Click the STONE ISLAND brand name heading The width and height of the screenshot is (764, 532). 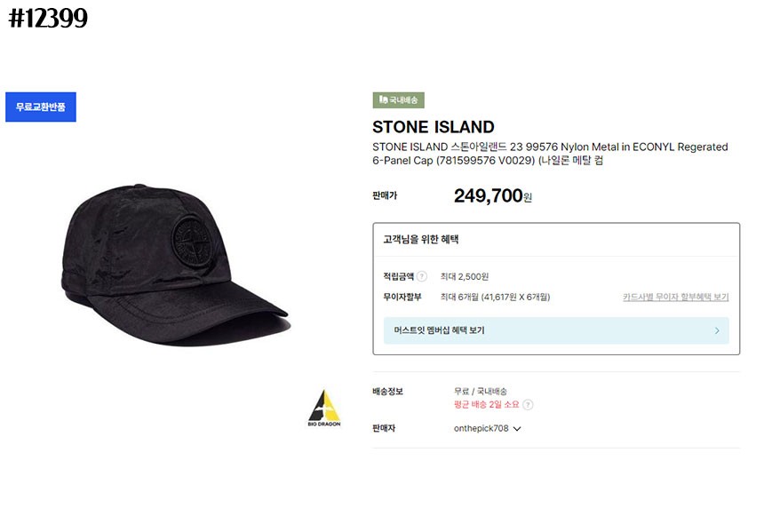[x=434, y=127]
